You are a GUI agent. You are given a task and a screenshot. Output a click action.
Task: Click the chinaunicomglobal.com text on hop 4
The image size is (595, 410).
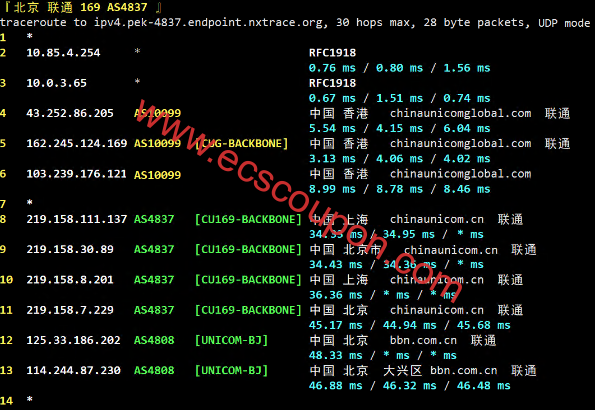[460, 114]
